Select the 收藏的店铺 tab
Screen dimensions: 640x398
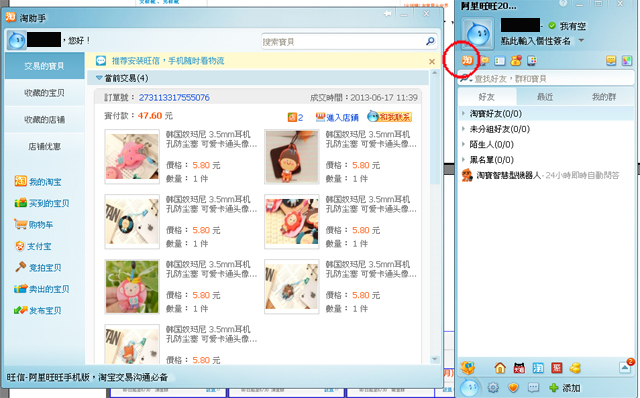(x=44, y=120)
